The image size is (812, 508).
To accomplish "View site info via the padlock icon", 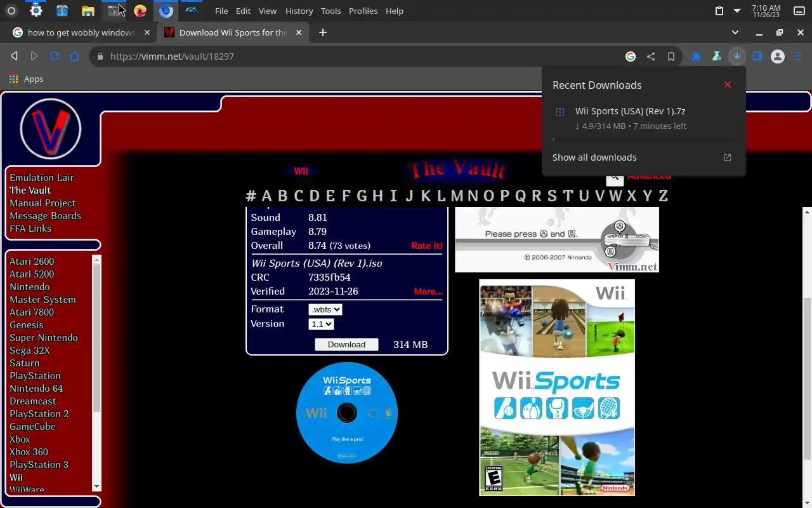I will click(100, 57).
